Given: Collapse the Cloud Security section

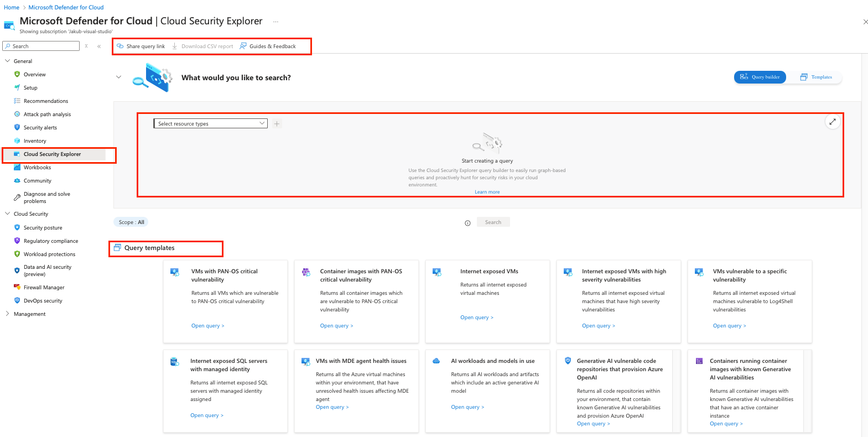Looking at the screenshot, I should [7, 214].
